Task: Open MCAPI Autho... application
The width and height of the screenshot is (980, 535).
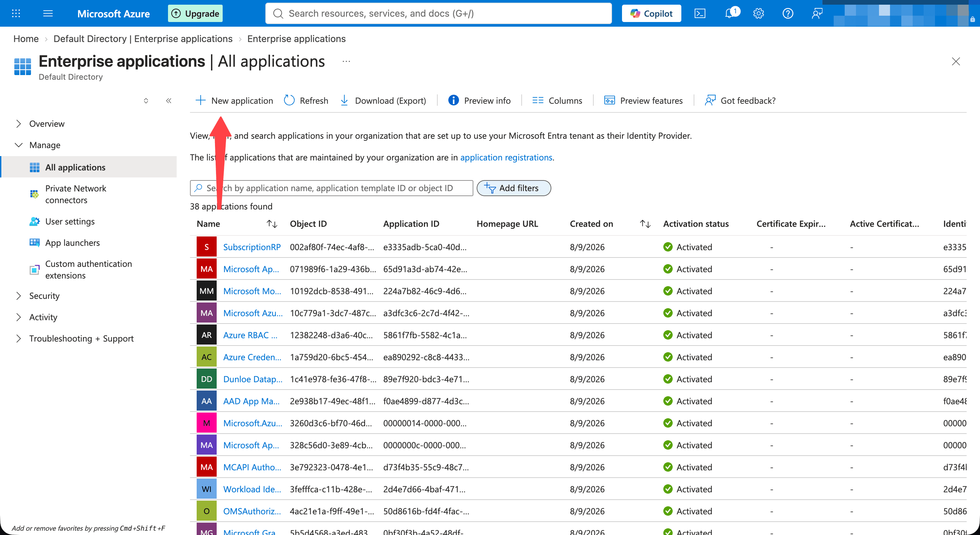Action: point(252,467)
